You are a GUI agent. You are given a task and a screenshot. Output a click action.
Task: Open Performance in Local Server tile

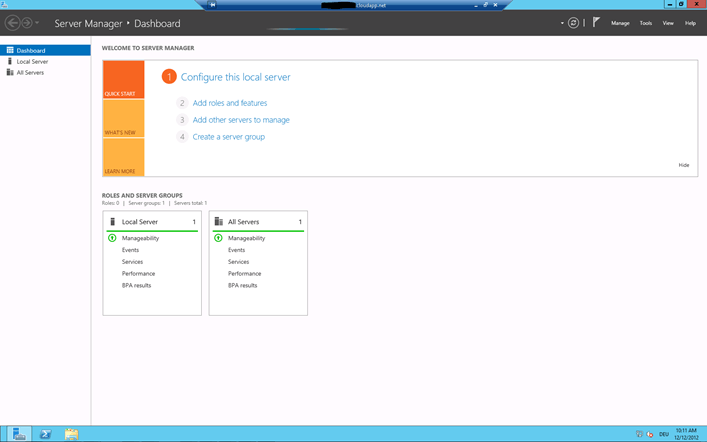pyautogui.click(x=138, y=273)
